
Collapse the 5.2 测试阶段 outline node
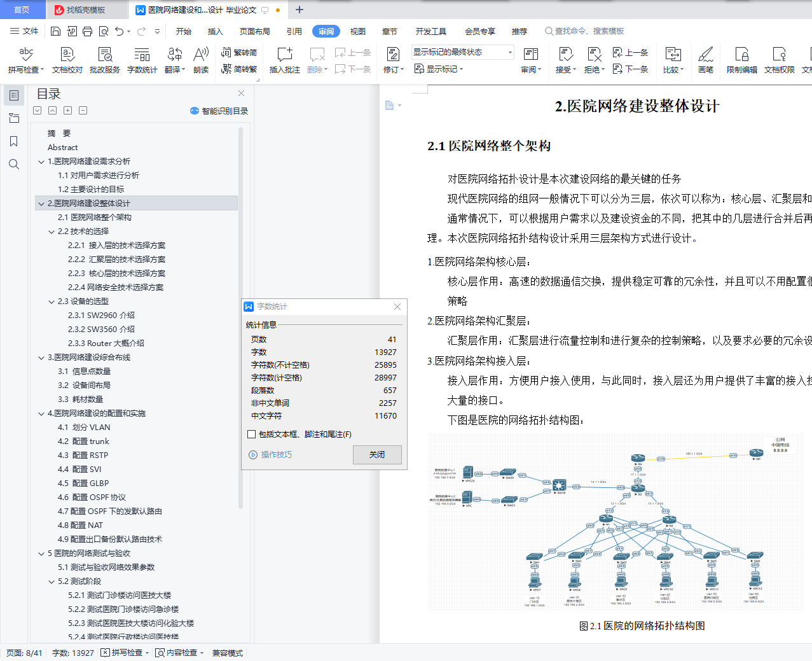tap(52, 581)
